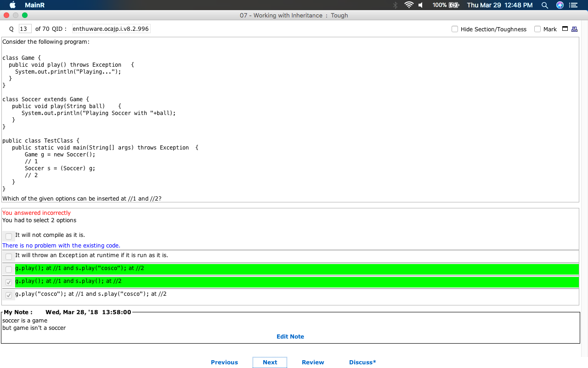Click the print icon in the toolbar
This screenshot has height=368, width=588.
(574, 29)
